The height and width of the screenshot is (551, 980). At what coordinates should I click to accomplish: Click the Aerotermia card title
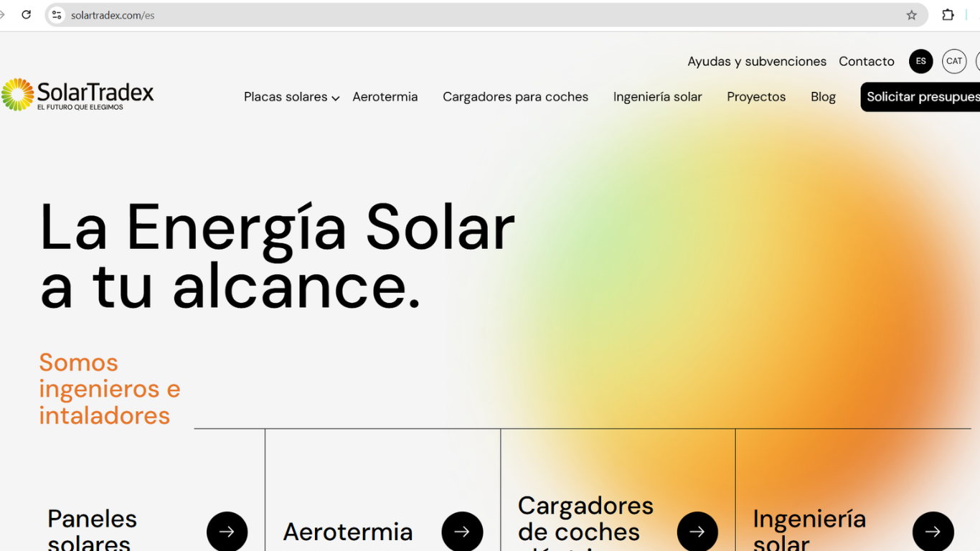pyautogui.click(x=348, y=532)
